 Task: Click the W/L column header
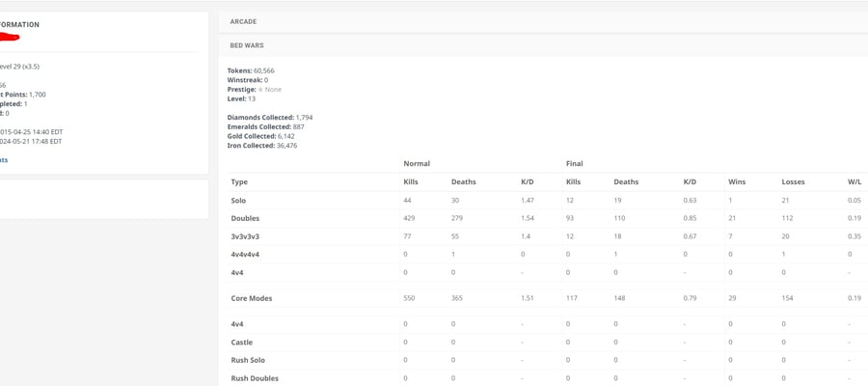pyautogui.click(x=854, y=181)
